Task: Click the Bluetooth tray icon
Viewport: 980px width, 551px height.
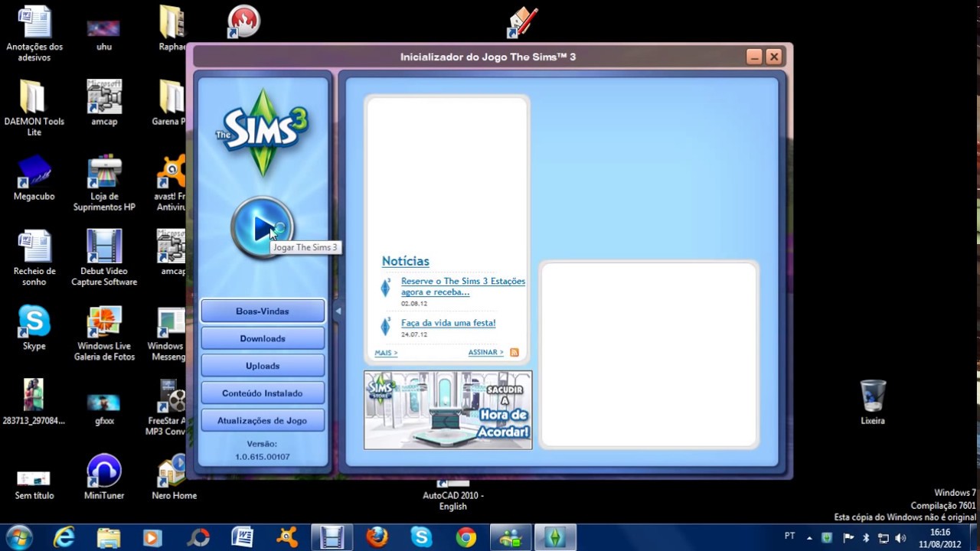Action: (x=866, y=538)
